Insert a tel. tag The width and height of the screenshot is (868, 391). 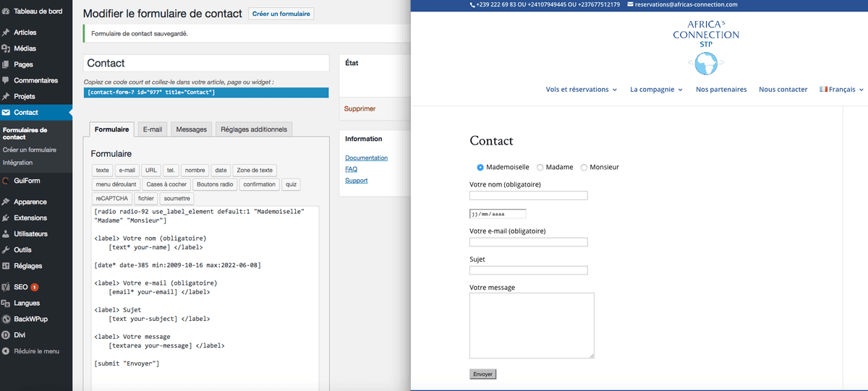pyautogui.click(x=171, y=171)
